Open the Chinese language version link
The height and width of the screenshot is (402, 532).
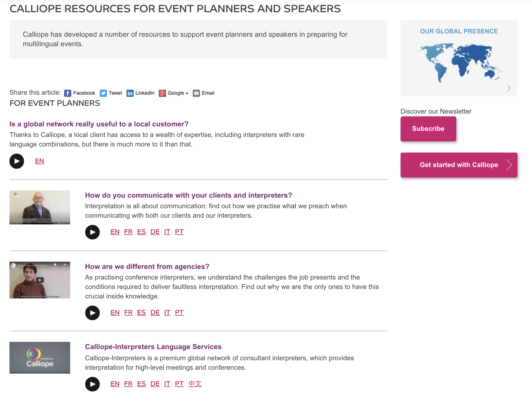195,384
